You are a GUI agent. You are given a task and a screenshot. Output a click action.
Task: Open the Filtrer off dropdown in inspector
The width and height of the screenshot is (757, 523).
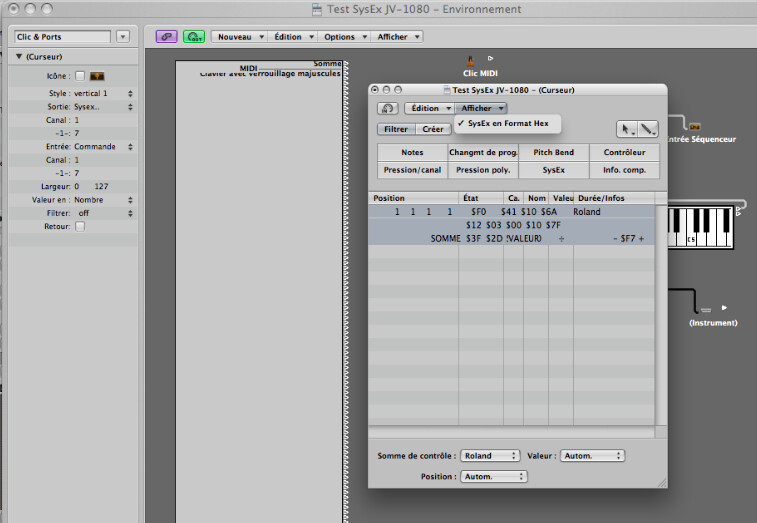pyautogui.click(x=103, y=213)
